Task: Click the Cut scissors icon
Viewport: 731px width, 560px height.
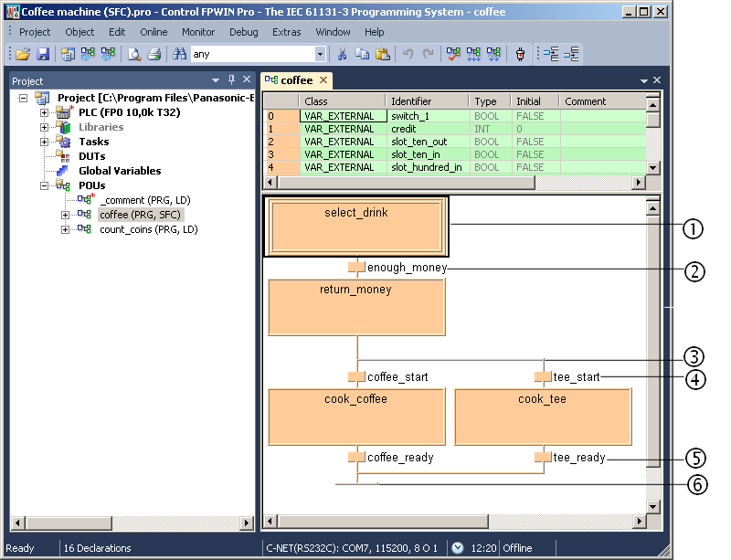Action: 343,55
